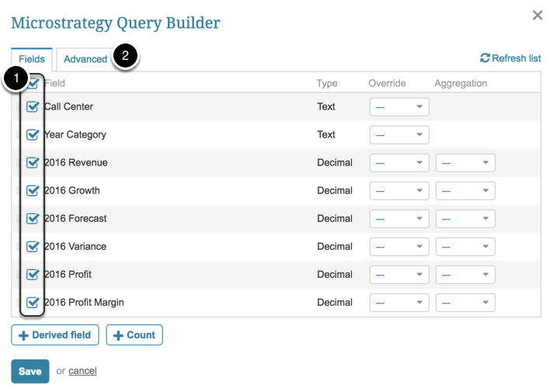Image resolution: width=553 pixels, height=392 pixels.
Task: Click the 2016 Profit Margin field name
Action: tap(84, 303)
